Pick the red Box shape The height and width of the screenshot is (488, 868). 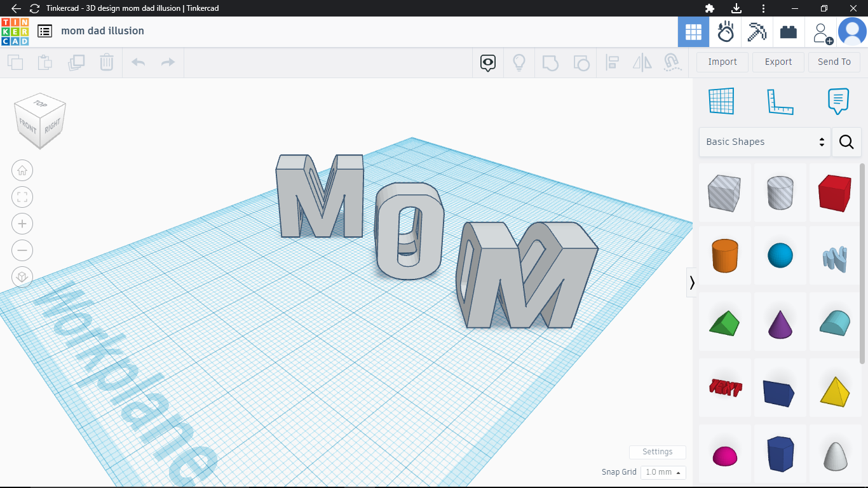pyautogui.click(x=835, y=193)
